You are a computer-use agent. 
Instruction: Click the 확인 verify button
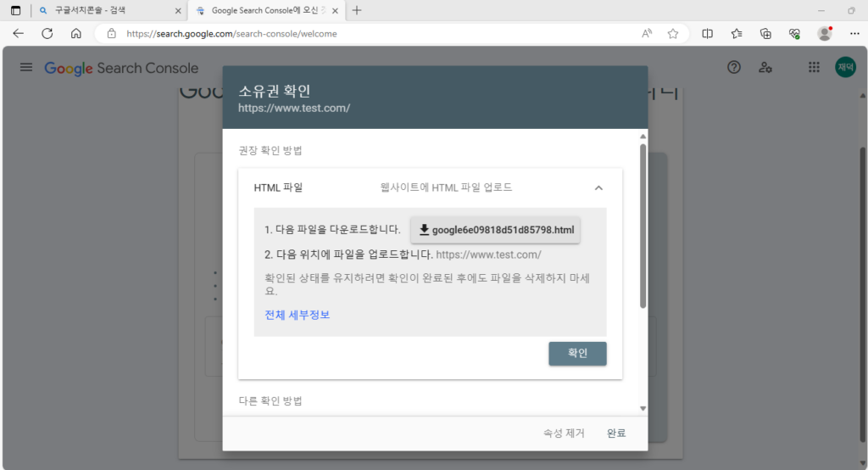pyautogui.click(x=577, y=354)
